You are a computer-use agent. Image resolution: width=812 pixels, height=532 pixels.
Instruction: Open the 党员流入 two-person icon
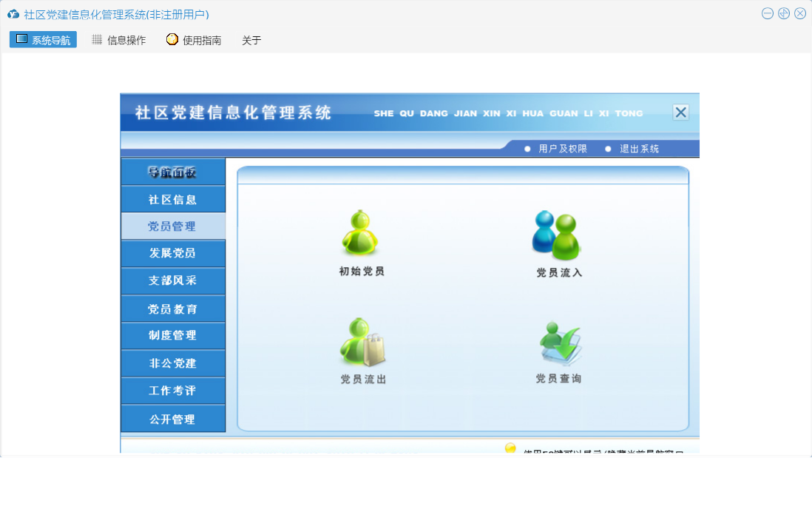(557, 235)
